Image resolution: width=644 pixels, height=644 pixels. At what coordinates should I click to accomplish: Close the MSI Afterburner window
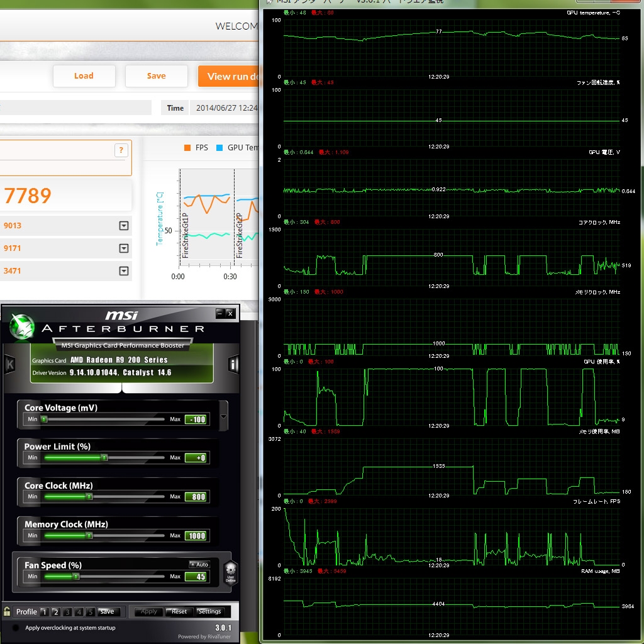[x=230, y=313]
